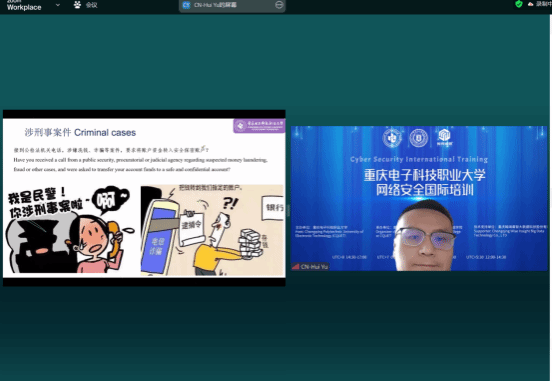This screenshot has width=552, height=382.
Task: Click the 录制中 recording status label
Action: click(x=544, y=4)
